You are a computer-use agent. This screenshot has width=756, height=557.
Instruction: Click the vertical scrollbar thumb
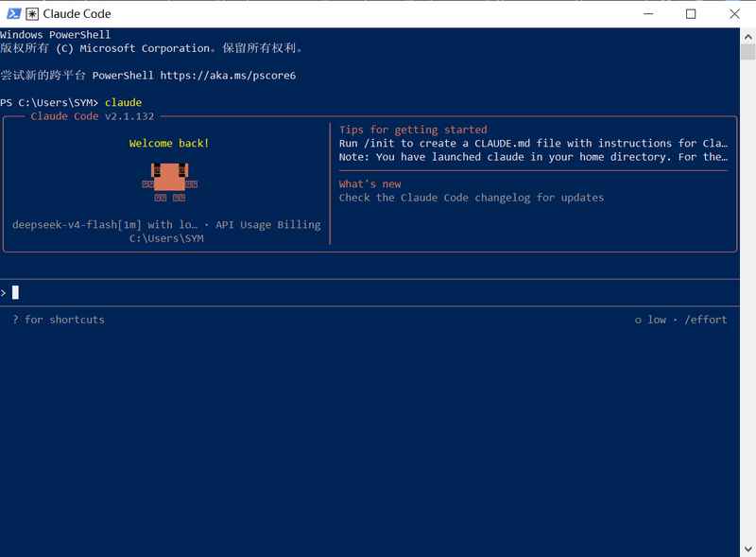pyautogui.click(x=747, y=52)
